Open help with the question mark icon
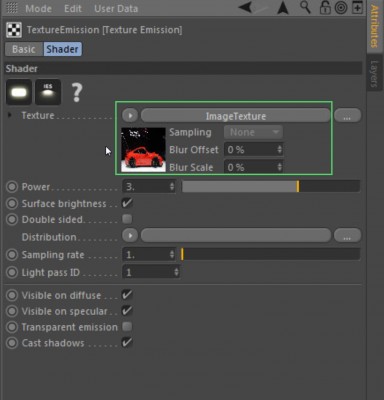 click(77, 92)
